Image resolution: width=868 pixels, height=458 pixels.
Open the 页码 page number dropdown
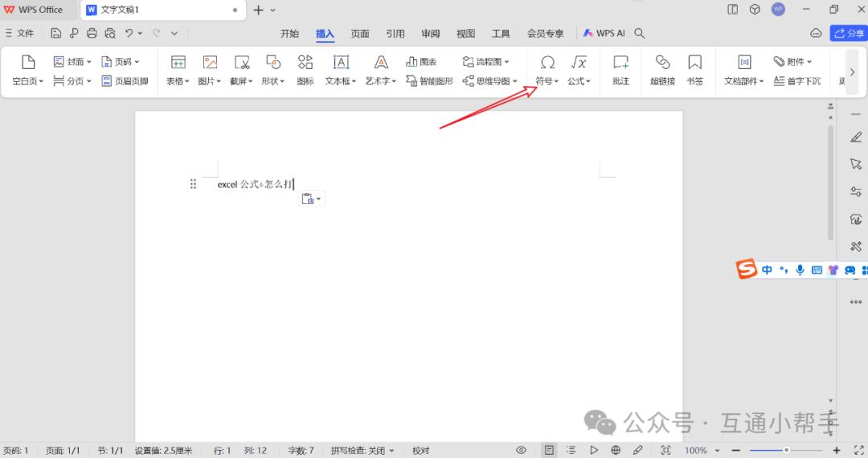tap(120, 62)
